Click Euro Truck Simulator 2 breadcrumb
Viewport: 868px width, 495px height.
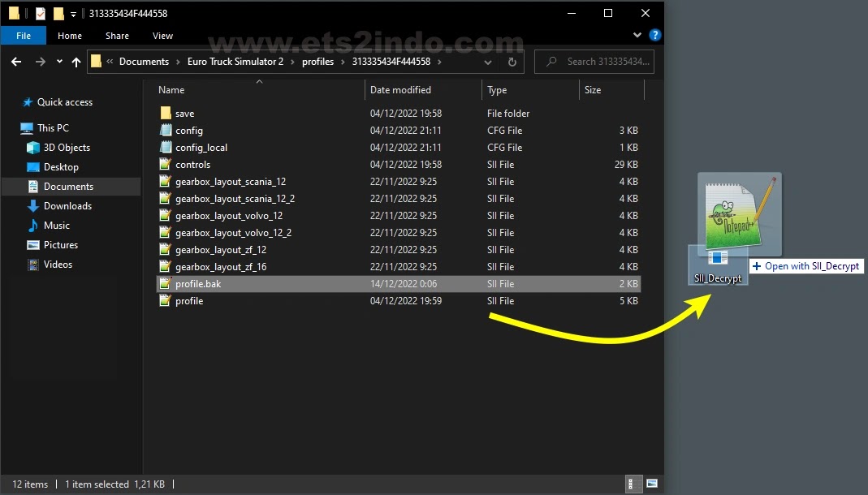click(235, 62)
